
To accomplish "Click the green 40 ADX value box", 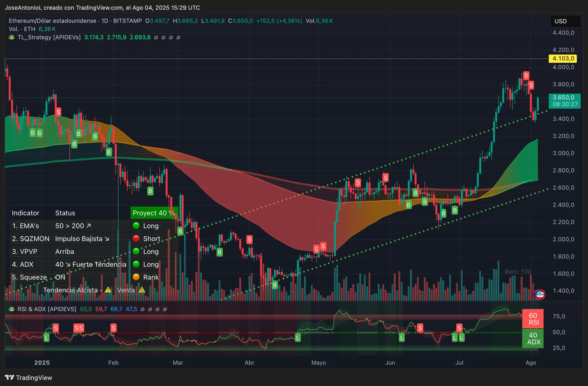I will [x=533, y=338].
